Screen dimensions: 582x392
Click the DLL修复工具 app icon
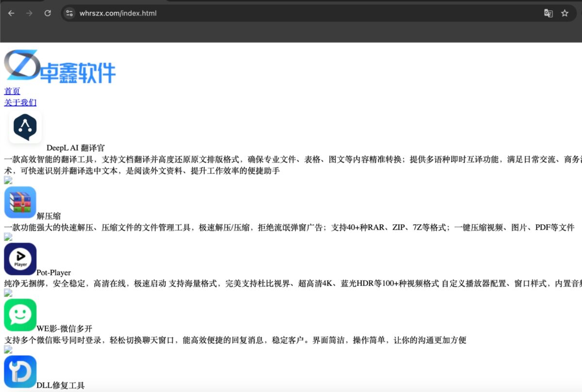(x=20, y=372)
